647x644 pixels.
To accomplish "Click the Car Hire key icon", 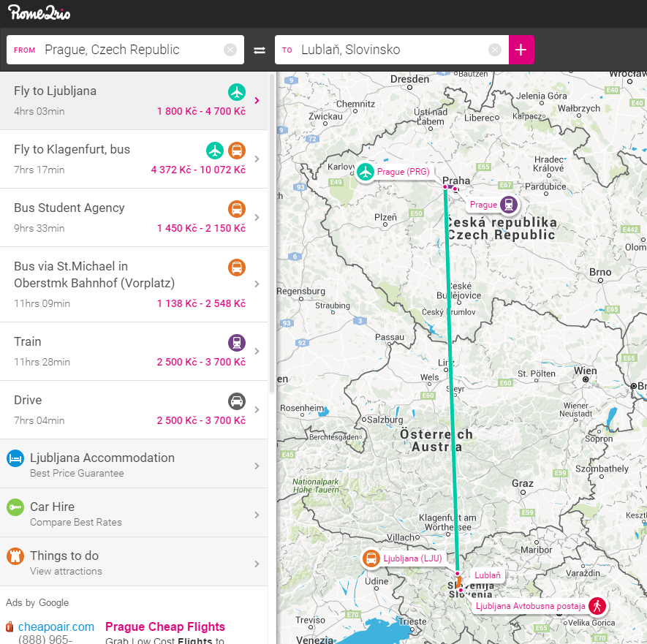I will point(15,507).
